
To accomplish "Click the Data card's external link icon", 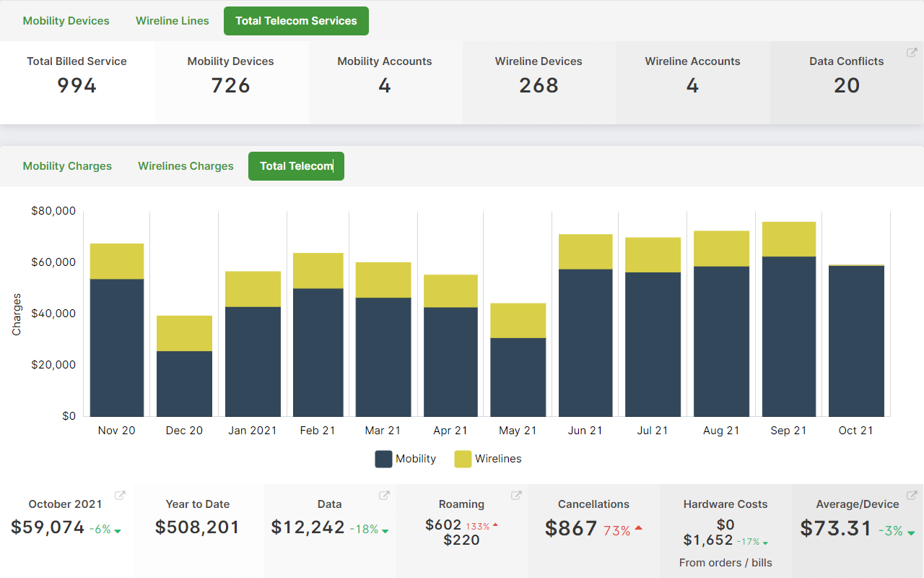I will point(385,496).
